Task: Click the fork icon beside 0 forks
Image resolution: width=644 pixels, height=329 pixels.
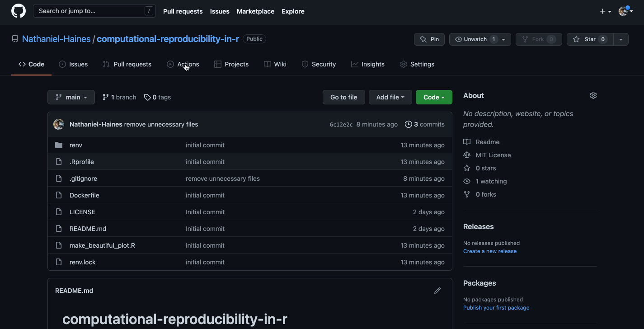Action: tap(467, 194)
